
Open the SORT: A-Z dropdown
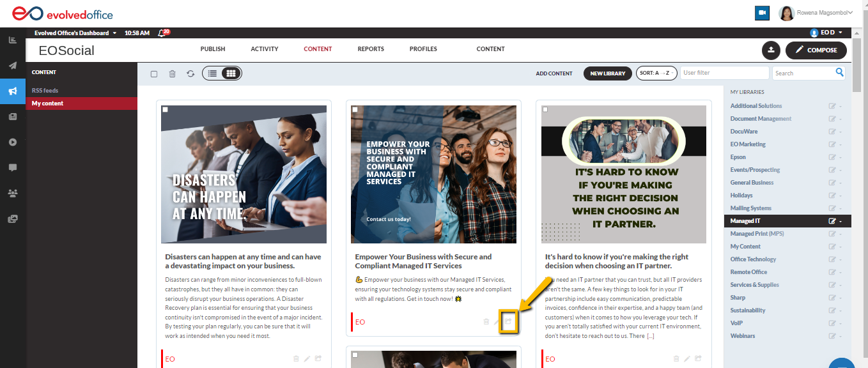pos(656,73)
